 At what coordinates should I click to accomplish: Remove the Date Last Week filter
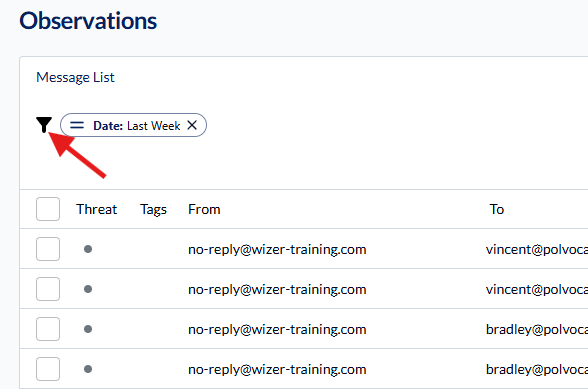coord(192,125)
